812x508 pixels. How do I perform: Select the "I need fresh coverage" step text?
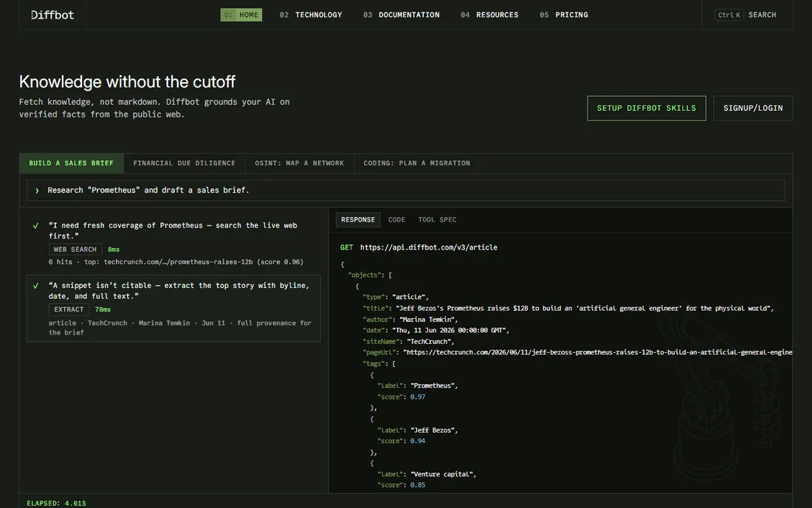[x=173, y=230]
